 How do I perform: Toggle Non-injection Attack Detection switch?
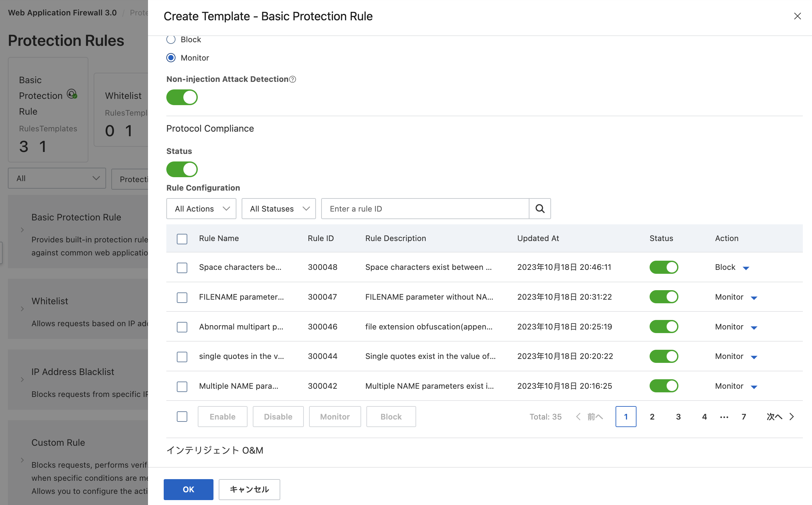pyautogui.click(x=182, y=97)
